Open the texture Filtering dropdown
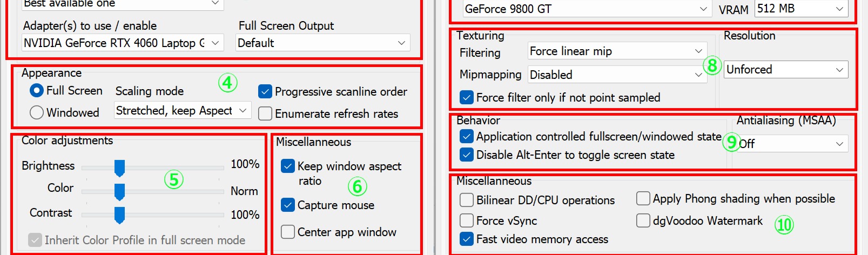Screen dimensions: 868x255 click(x=617, y=51)
